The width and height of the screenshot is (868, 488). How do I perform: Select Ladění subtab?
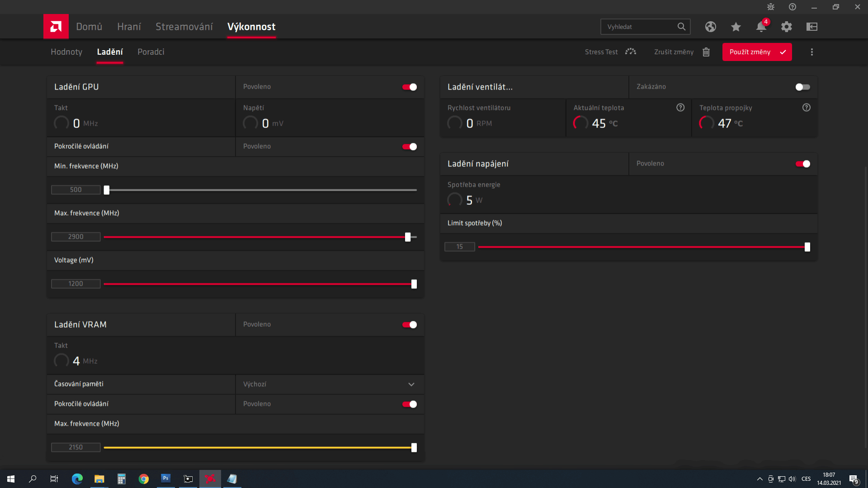(x=110, y=52)
